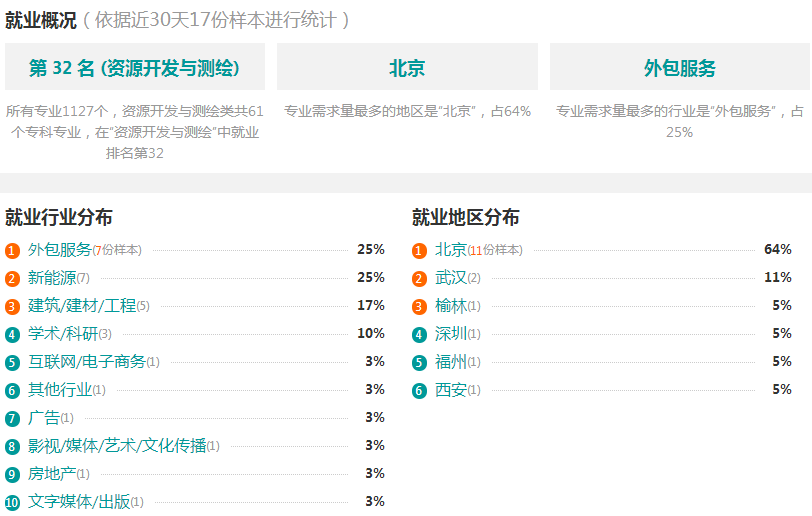Screen dimensions: 812x516
Task: Open the 新能源 industry link
Action: 52,278
